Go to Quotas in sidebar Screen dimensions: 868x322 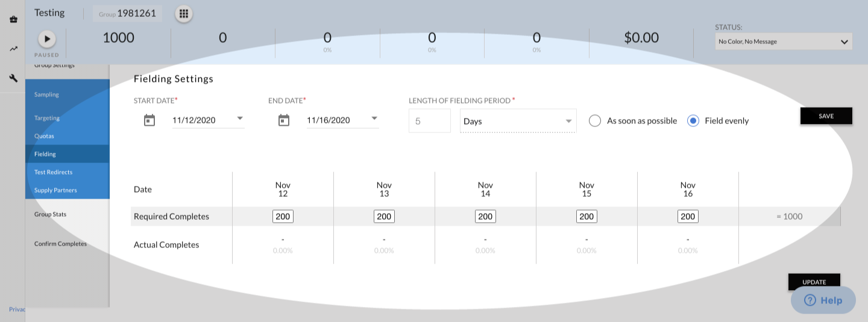click(44, 136)
